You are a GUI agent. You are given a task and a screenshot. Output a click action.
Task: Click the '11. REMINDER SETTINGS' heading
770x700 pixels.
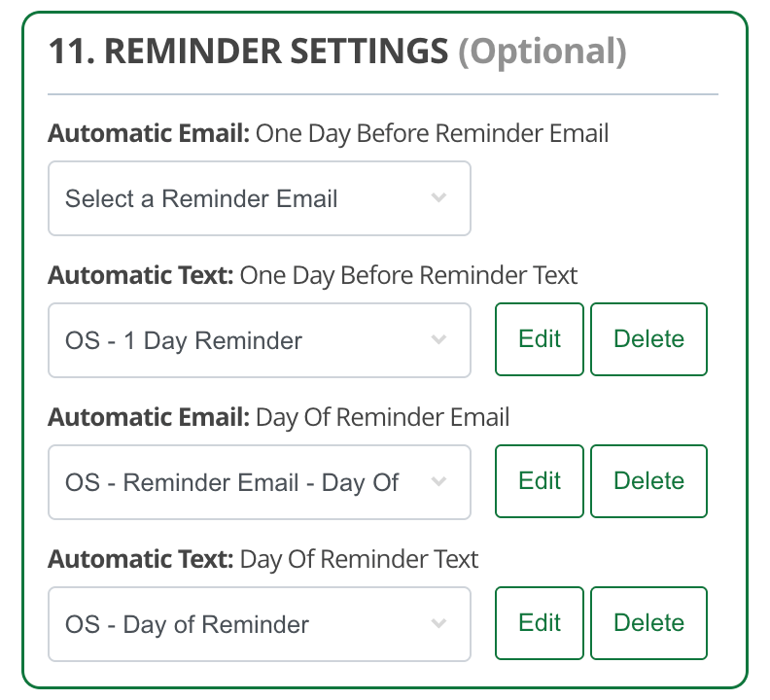point(248,51)
